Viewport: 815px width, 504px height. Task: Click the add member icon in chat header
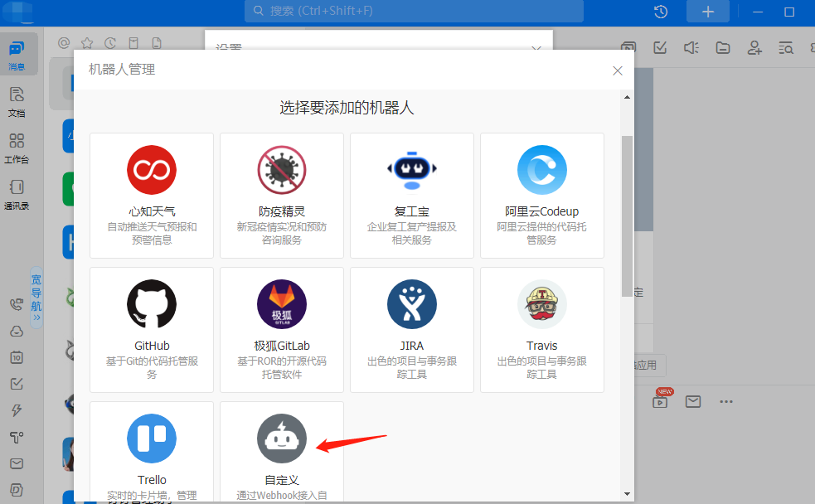[x=754, y=48]
